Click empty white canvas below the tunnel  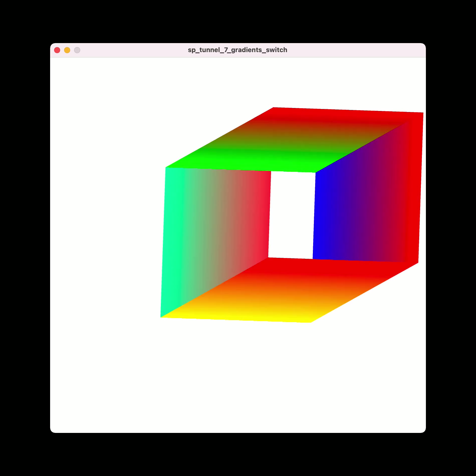coord(238,376)
